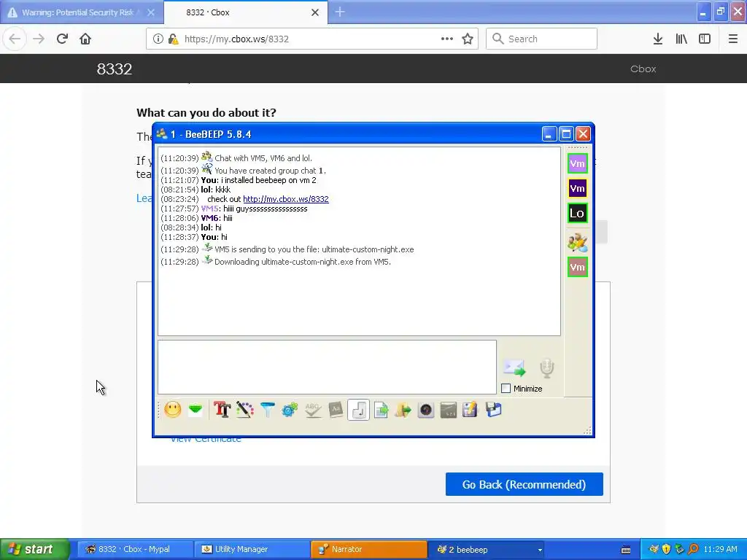Click Go Back (Recommended) button

(x=524, y=484)
